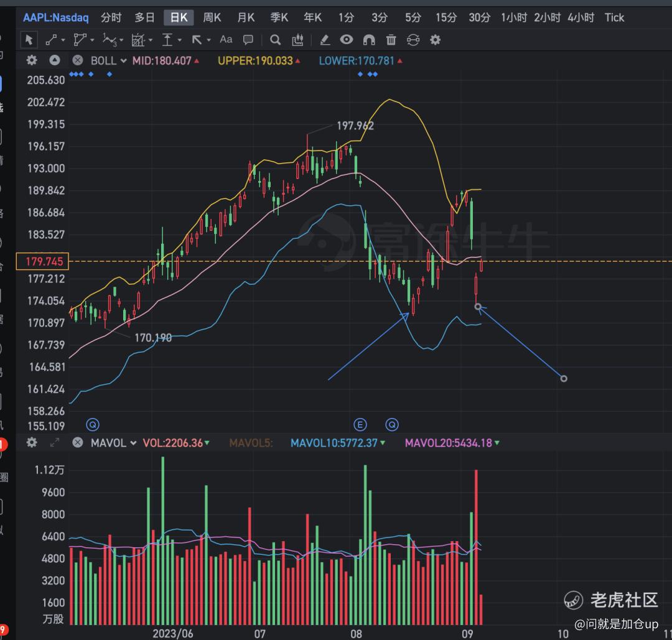Select the 日K daily candlestick tab
672x640 pixels.
(179, 17)
